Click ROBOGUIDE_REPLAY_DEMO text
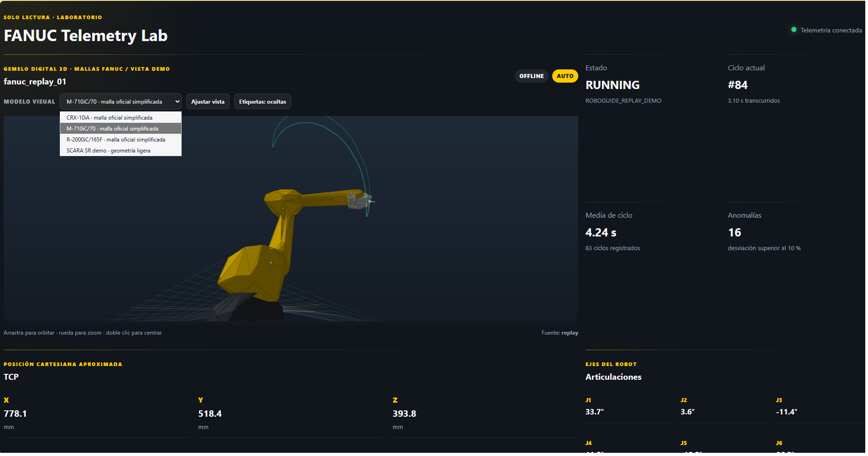 [623, 101]
